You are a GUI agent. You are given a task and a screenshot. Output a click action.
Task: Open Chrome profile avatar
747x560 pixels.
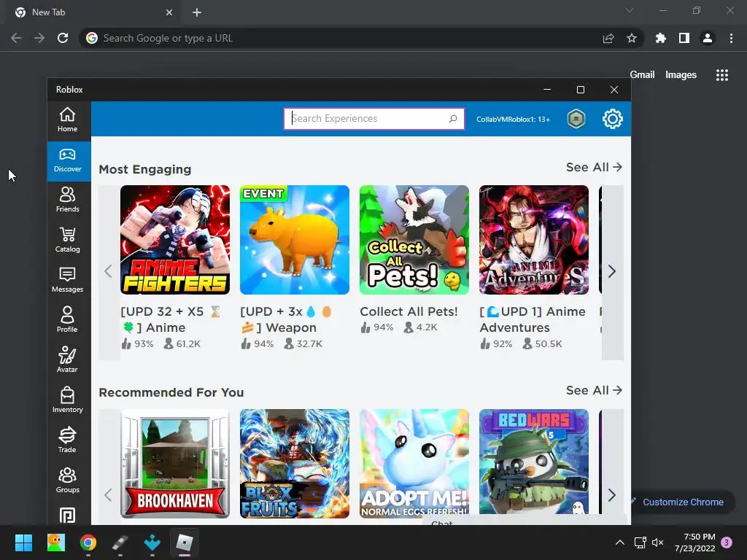(x=708, y=38)
